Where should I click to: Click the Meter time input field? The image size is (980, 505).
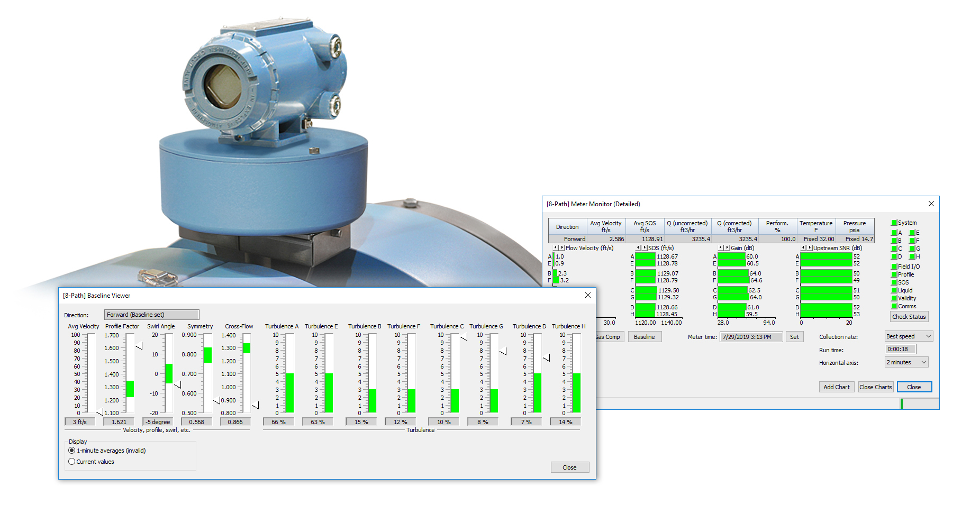(750, 337)
